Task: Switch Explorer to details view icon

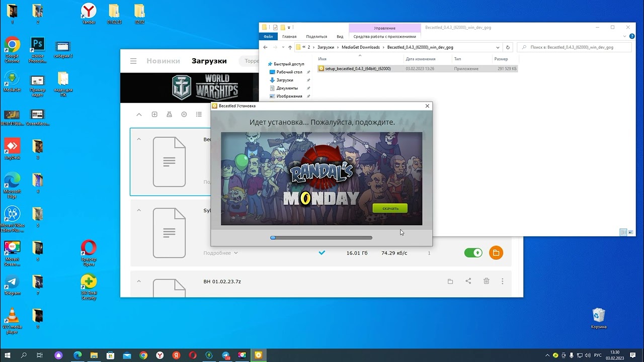Action: coord(623,232)
